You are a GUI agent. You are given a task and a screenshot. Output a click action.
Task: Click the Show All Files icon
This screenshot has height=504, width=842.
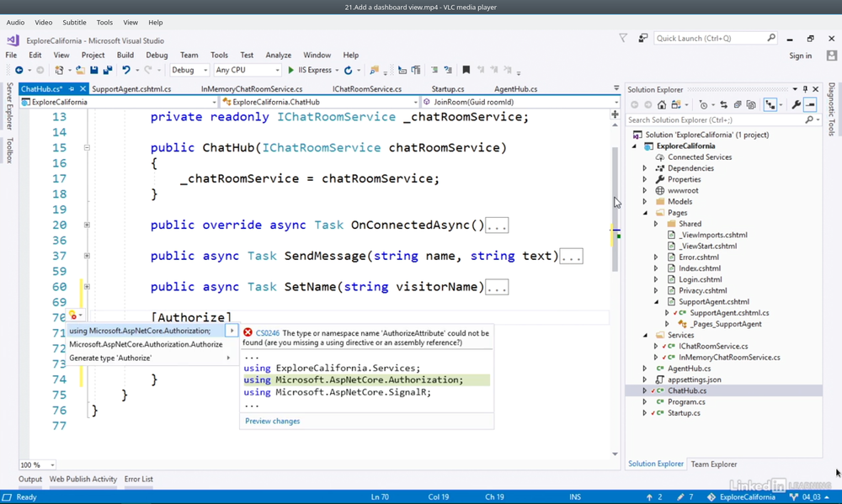pyautogui.click(x=751, y=105)
